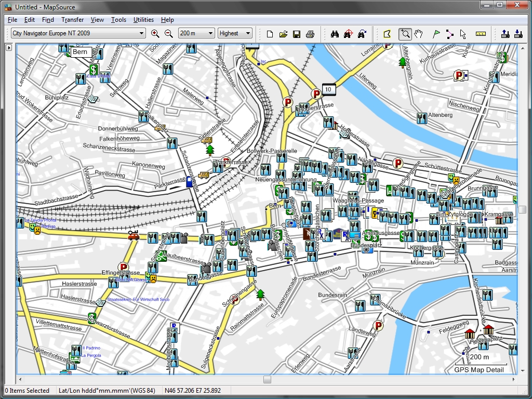
Task: Select the Route tool, the connected nodes icon
Action: click(x=449, y=34)
